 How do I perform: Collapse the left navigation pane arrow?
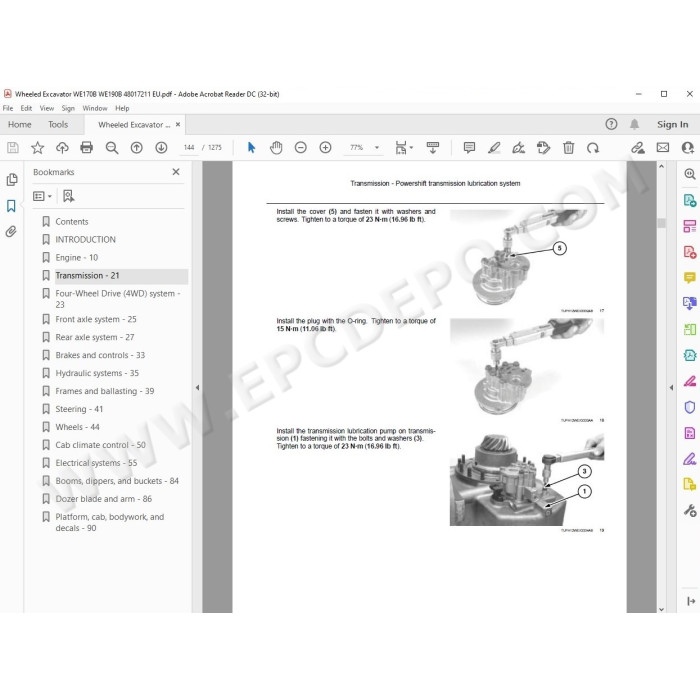(x=197, y=388)
